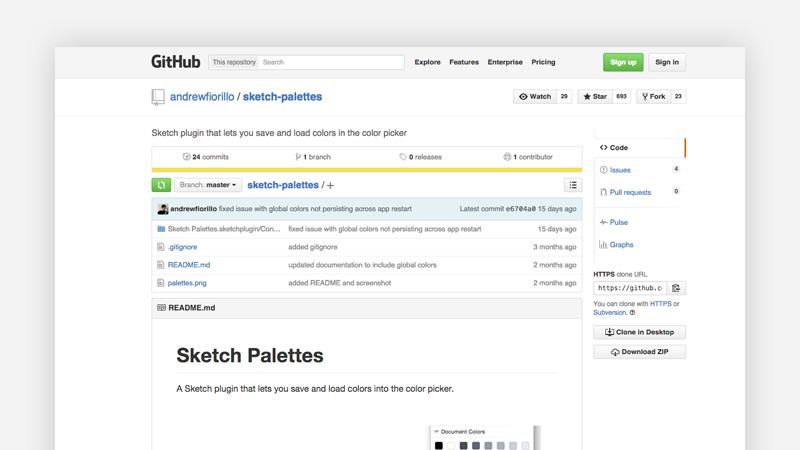This screenshot has height=450, width=800.
Task: Click the HTTPS clone URL field
Action: [x=630, y=288]
